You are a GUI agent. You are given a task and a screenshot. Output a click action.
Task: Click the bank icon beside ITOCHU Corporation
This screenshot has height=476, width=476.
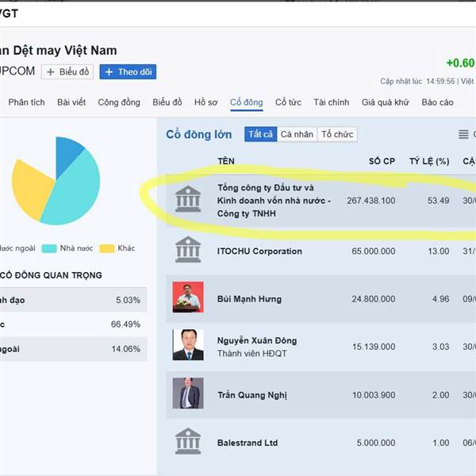pyautogui.click(x=188, y=250)
